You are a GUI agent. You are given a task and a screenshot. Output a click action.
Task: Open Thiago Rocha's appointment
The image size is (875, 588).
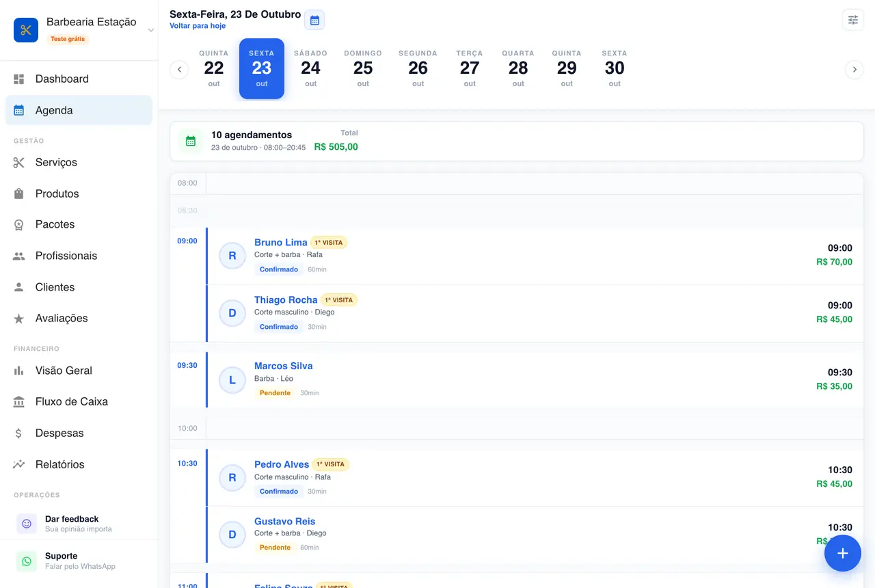535,313
